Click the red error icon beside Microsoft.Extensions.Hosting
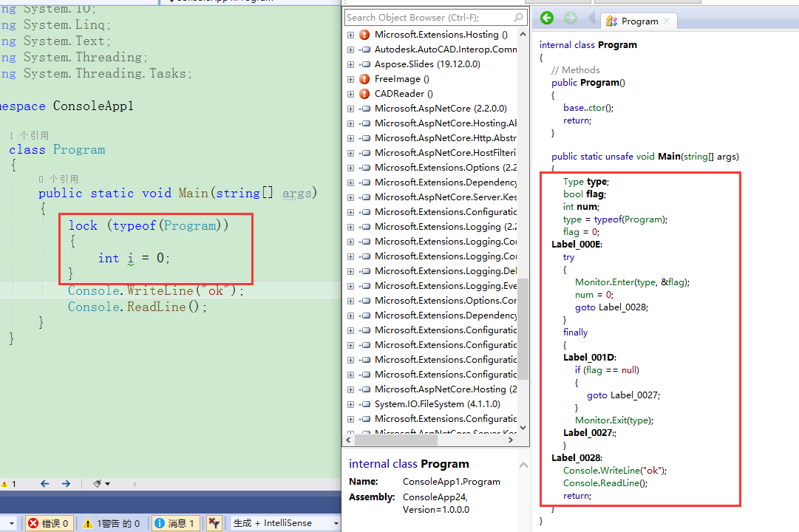The width and height of the screenshot is (799, 532). (x=364, y=34)
